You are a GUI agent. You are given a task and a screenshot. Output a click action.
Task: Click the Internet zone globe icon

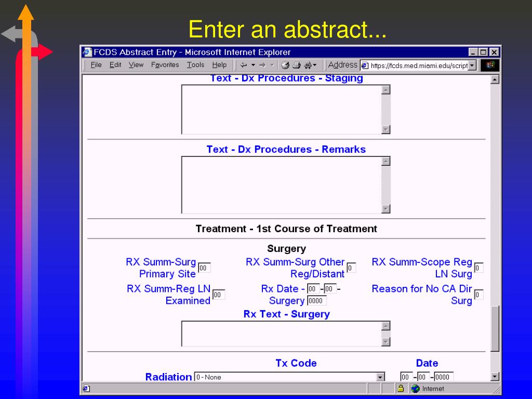pyautogui.click(x=415, y=389)
